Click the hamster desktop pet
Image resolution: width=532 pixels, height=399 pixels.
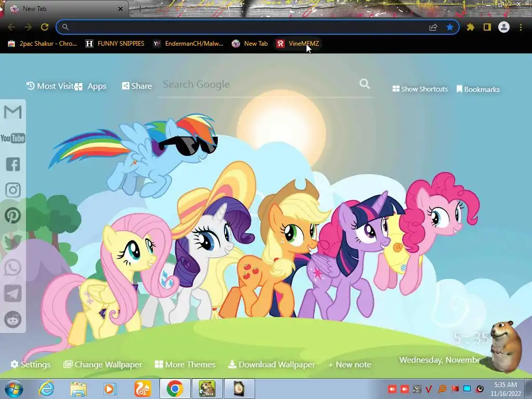click(x=506, y=346)
